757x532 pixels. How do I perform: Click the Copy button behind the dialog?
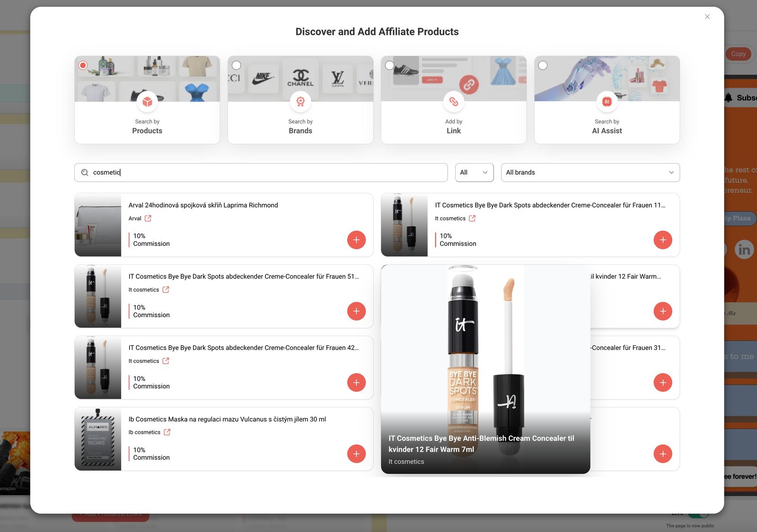click(x=738, y=54)
